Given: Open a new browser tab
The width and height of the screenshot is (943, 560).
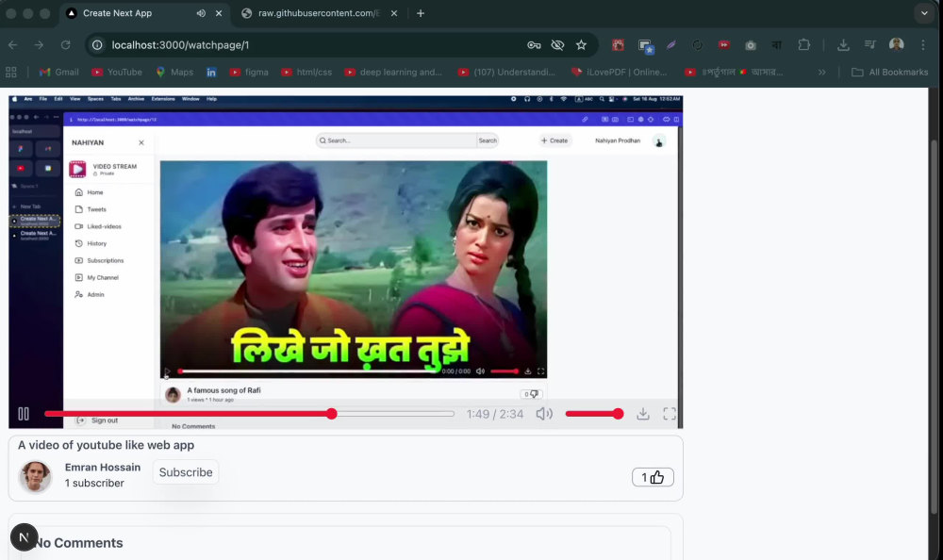Looking at the screenshot, I should (x=421, y=13).
